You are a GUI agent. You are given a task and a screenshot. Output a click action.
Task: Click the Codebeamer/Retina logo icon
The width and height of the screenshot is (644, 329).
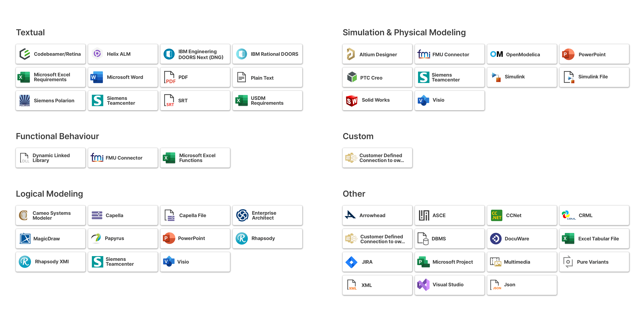[x=25, y=54]
